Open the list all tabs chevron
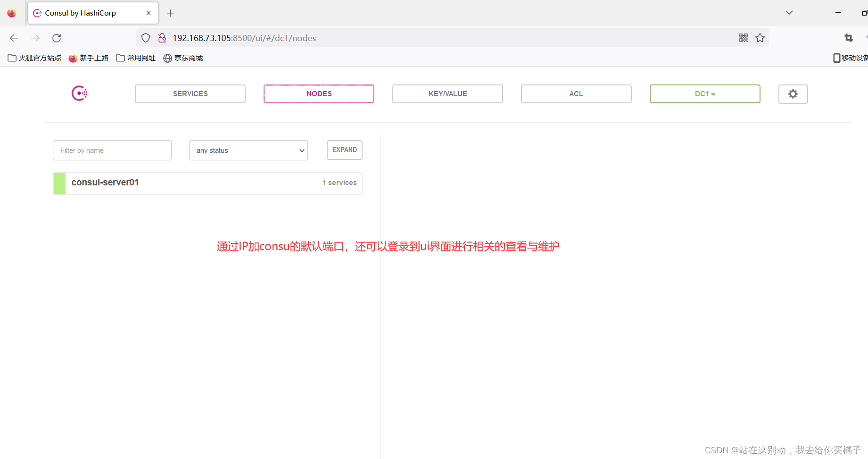The height and width of the screenshot is (459, 868). 789,13
